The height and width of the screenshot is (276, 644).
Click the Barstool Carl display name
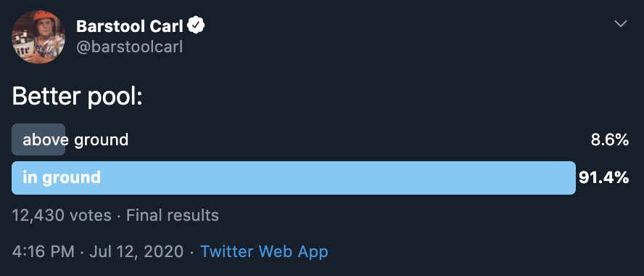129,26
